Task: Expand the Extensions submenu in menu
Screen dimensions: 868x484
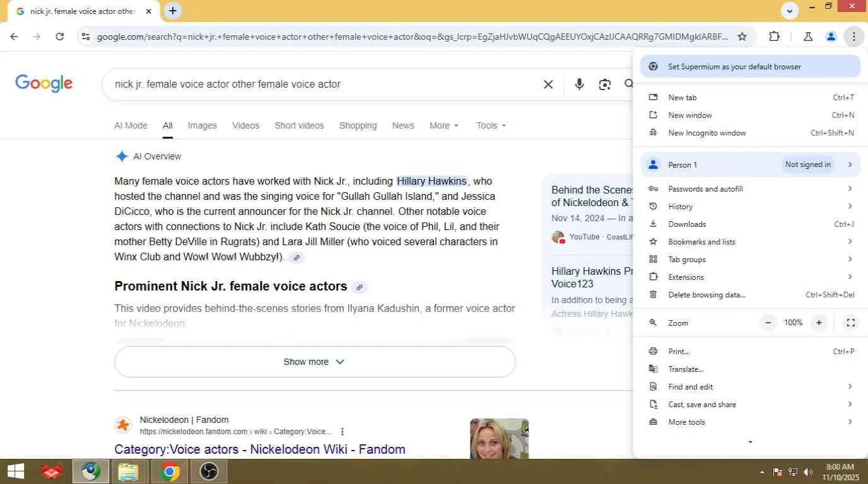Action: [x=750, y=277]
